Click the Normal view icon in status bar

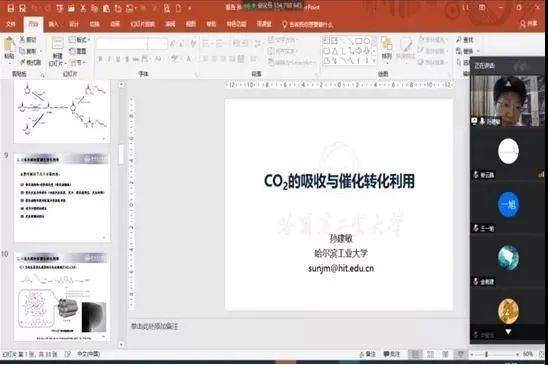click(415, 354)
